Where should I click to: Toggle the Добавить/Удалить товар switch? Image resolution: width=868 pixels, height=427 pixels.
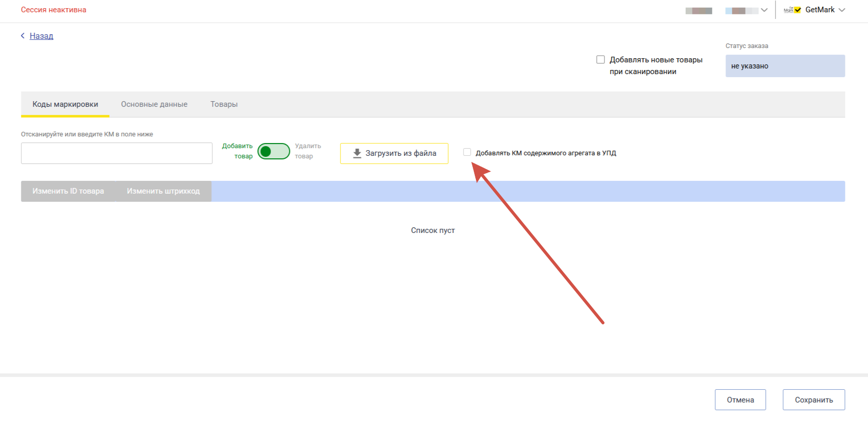[274, 151]
